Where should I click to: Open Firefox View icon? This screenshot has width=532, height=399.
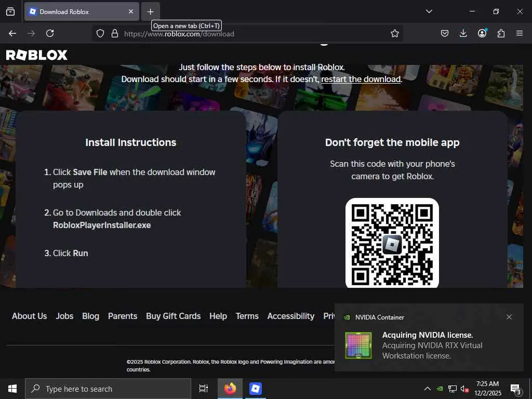(x=10, y=11)
